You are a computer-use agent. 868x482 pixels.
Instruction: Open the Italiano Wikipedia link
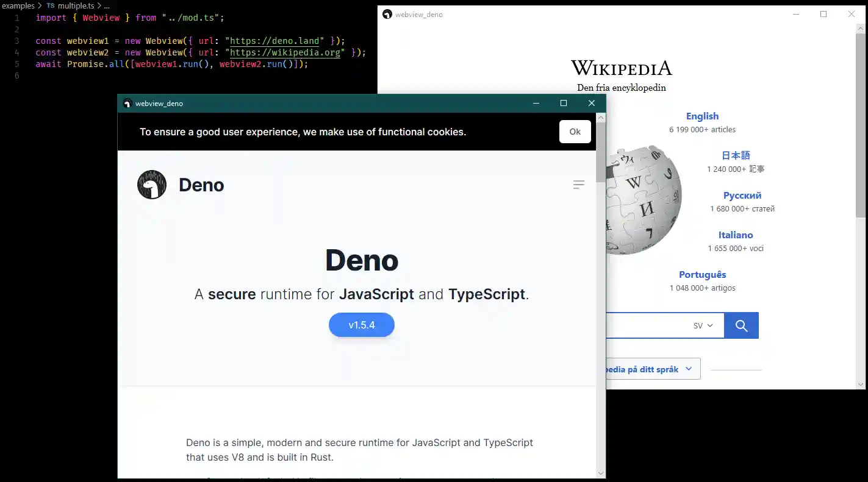[736, 235]
